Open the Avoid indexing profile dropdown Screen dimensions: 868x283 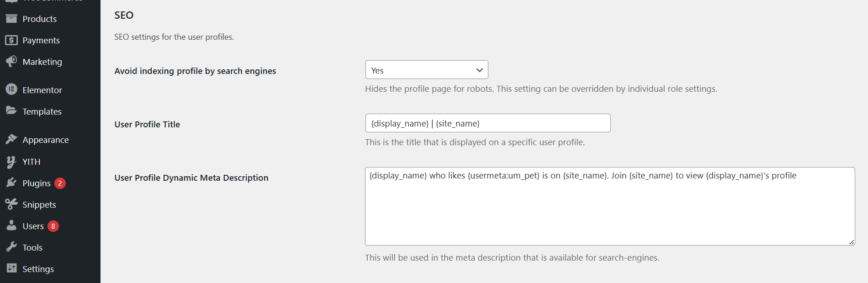click(x=426, y=70)
